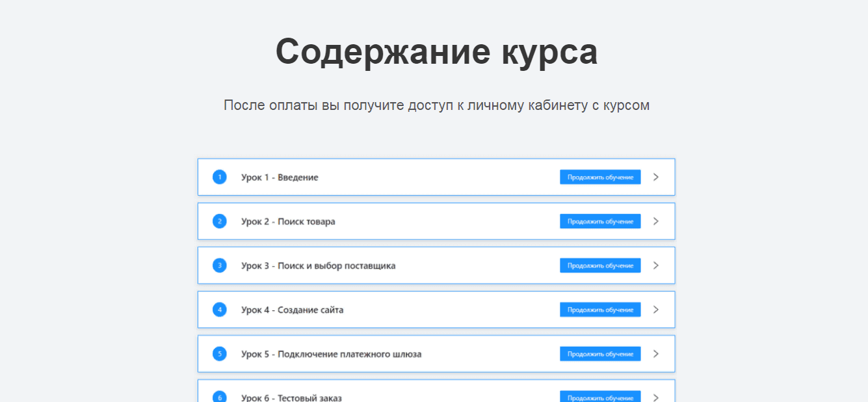Click the number 1 circle icon
This screenshot has height=402, width=868.
coord(220,177)
